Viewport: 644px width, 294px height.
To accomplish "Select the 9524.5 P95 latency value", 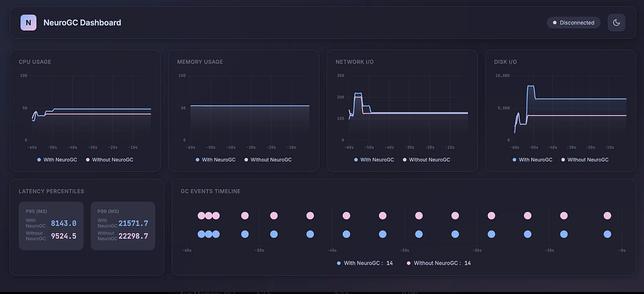I will pyautogui.click(x=64, y=236).
